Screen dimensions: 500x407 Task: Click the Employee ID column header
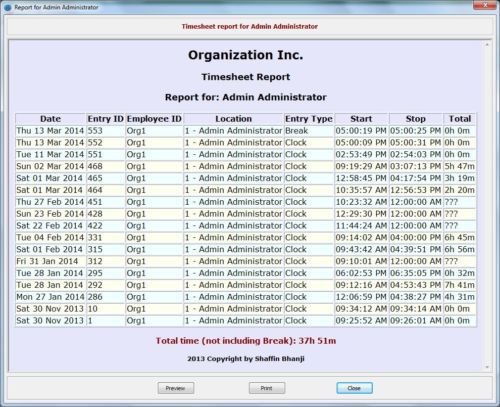154,119
